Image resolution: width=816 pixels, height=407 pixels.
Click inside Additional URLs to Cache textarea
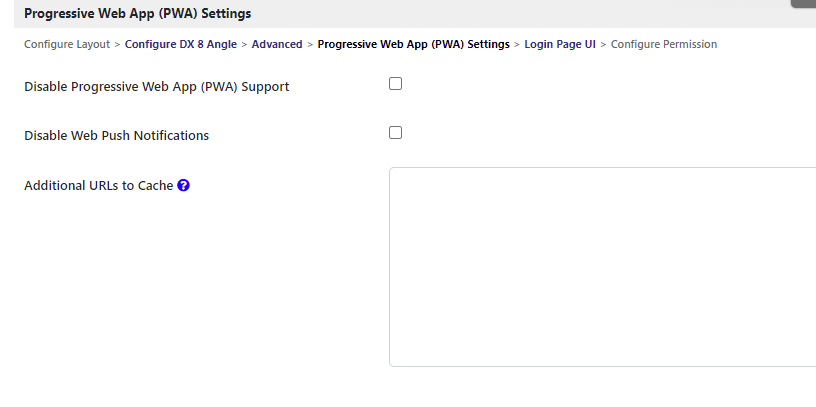click(x=600, y=266)
